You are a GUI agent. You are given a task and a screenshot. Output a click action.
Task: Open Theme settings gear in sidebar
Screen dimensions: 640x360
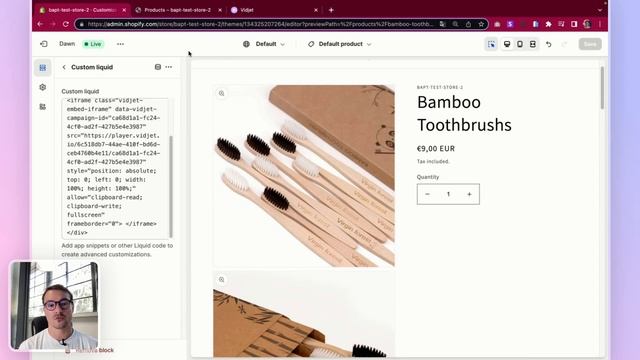(43, 87)
